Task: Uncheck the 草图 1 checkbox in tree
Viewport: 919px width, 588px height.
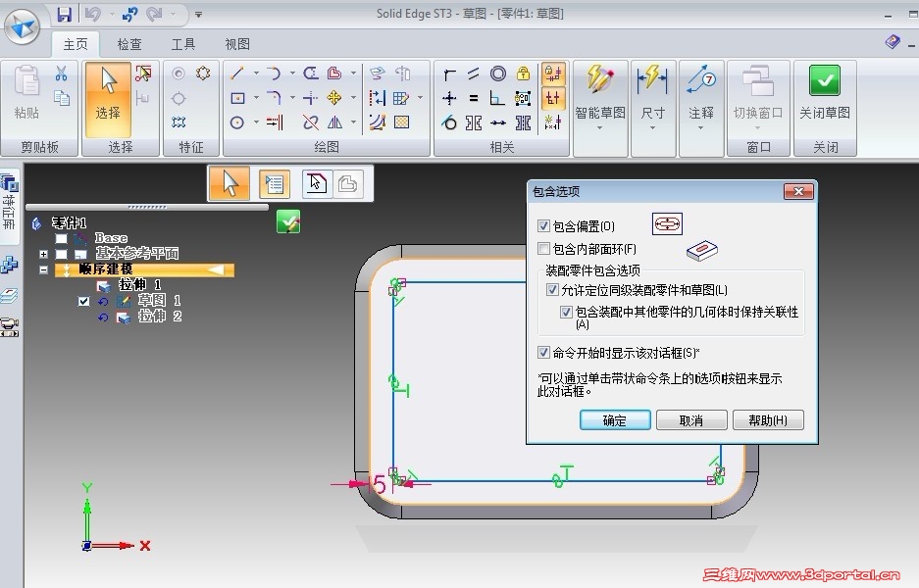Action: coord(83,301)
